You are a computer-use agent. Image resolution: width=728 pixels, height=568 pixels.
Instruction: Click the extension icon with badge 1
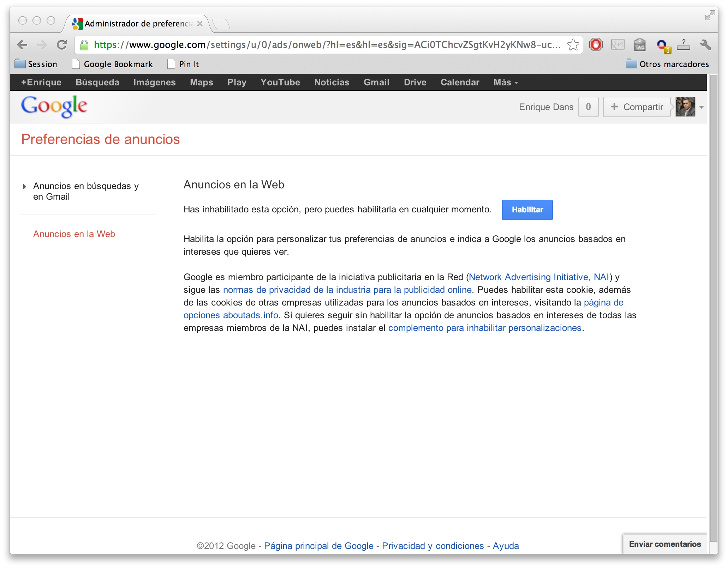click(x=662, y=46)
